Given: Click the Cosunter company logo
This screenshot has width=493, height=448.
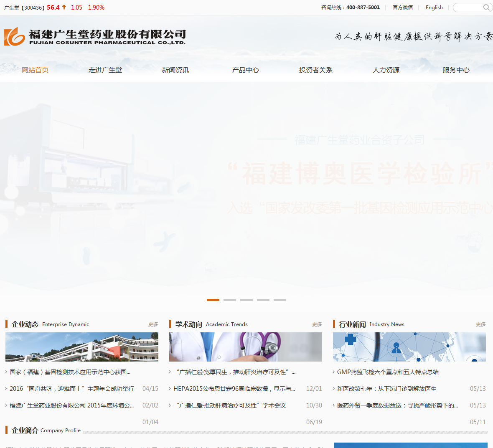Looking at the screenshot, I should coord(95,36).
